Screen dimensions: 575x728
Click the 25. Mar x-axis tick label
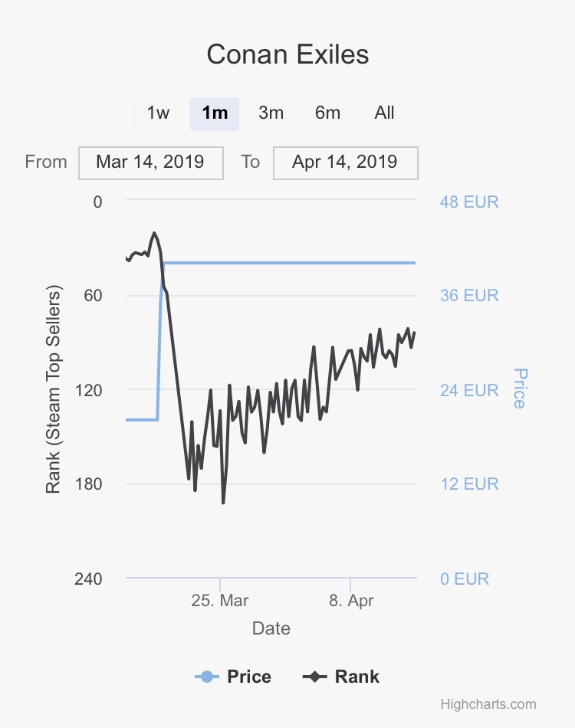pyautogui.click(x=220, y=600)
